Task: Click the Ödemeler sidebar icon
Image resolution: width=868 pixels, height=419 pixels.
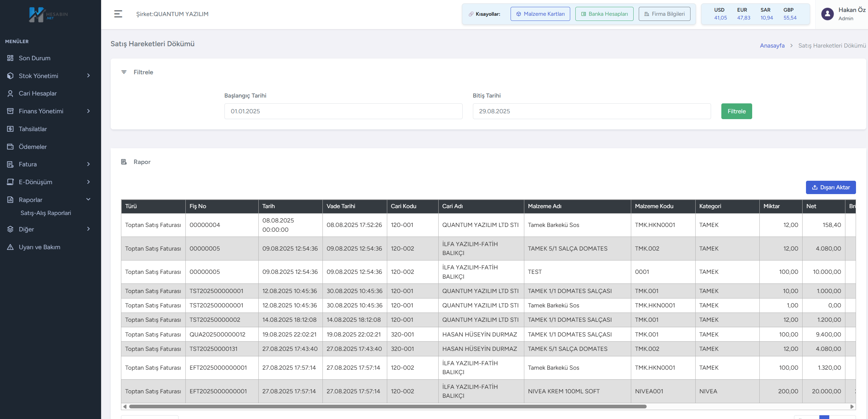Action: point(10,147)
